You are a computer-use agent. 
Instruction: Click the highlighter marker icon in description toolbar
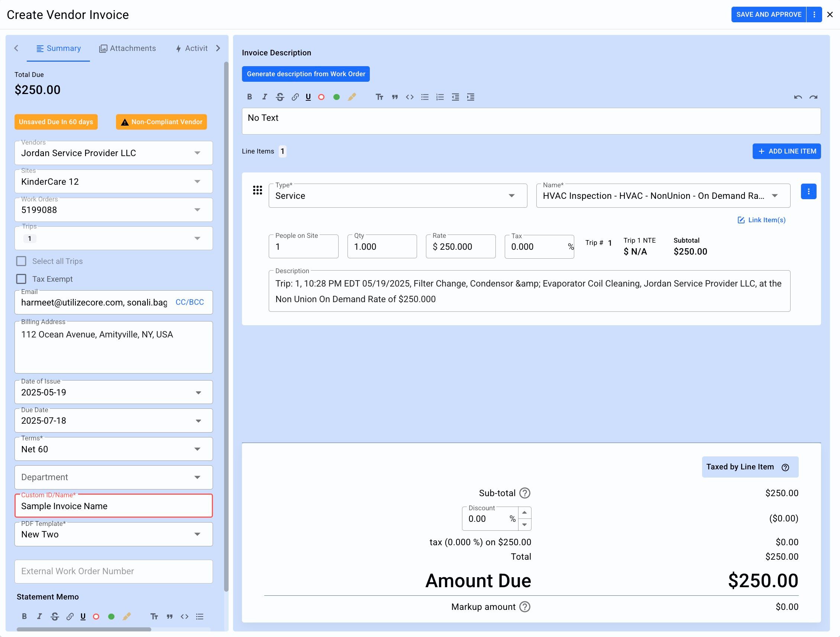pyautogui.click(x=352, y=97)
